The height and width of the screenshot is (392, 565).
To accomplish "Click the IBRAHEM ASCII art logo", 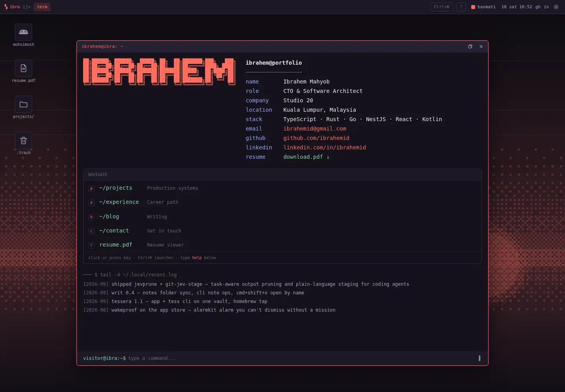I will tap(159, 71).
